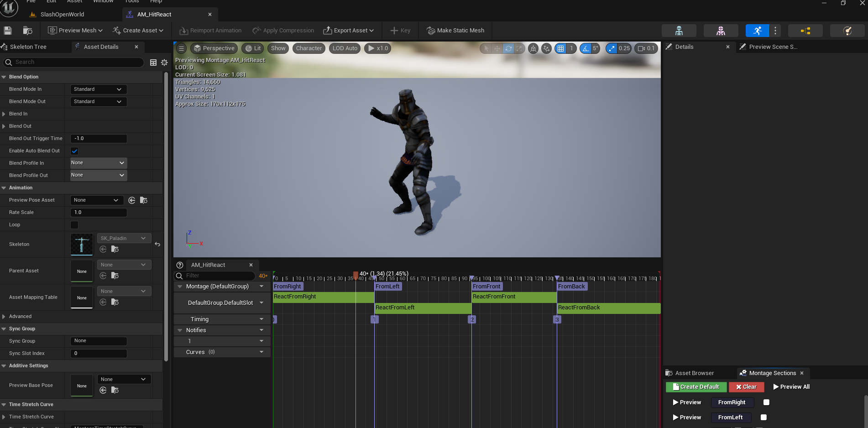868x428 pixels.
Task: Open Blend Mode Out dropdown
Action: click(99, 102)
